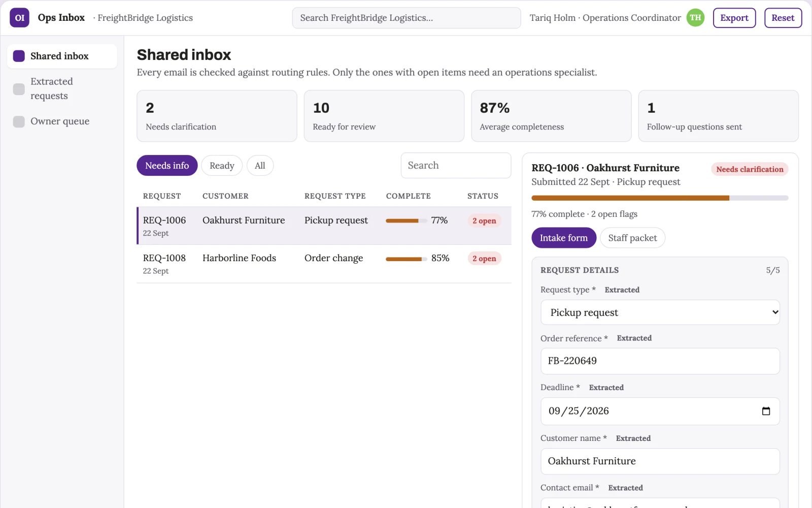Click the Order reference field FB-220649
Screen dimensions: 812x508
[x=660, y=361]
